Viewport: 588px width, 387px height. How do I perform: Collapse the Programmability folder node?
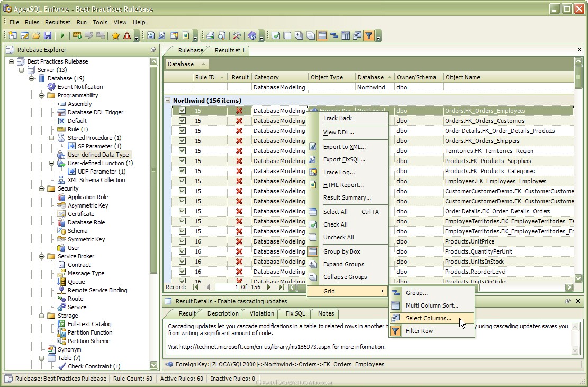(42, 96)
